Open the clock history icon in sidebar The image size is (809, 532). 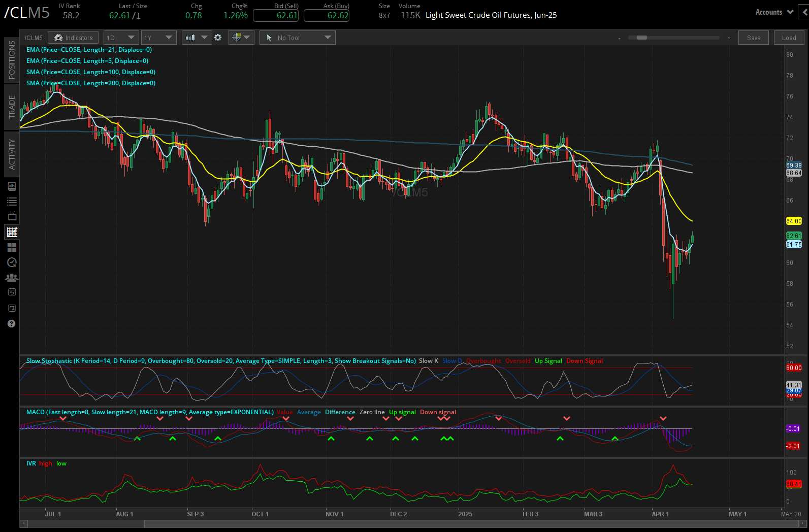[x=12, y=262]
